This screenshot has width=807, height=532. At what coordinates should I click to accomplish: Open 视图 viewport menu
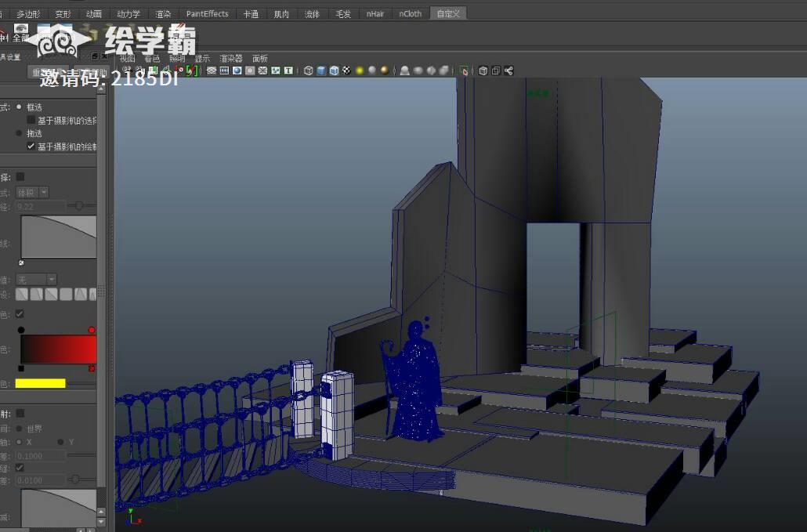click(x=127, y=58)
